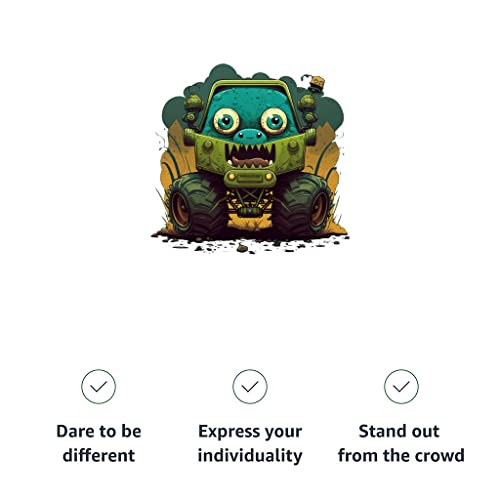Click the left yellow bumper headlight
Screen dimensions: 500x500
click(231, 176)
